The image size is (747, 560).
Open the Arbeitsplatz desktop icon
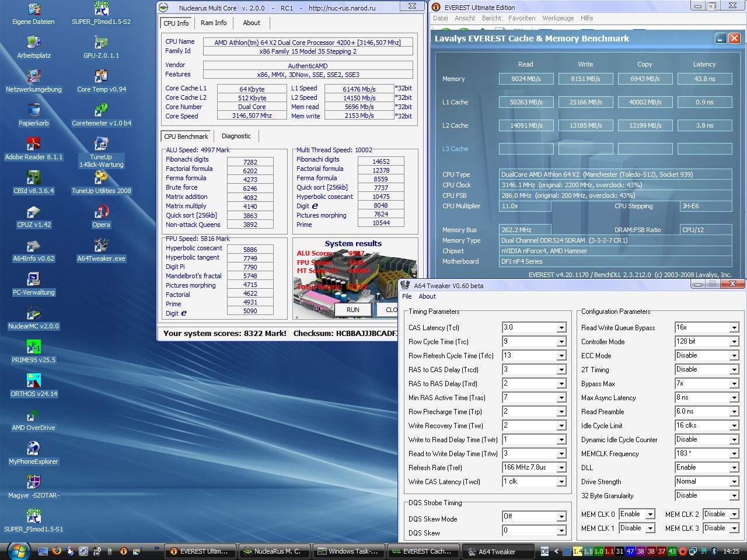point(33,48)
